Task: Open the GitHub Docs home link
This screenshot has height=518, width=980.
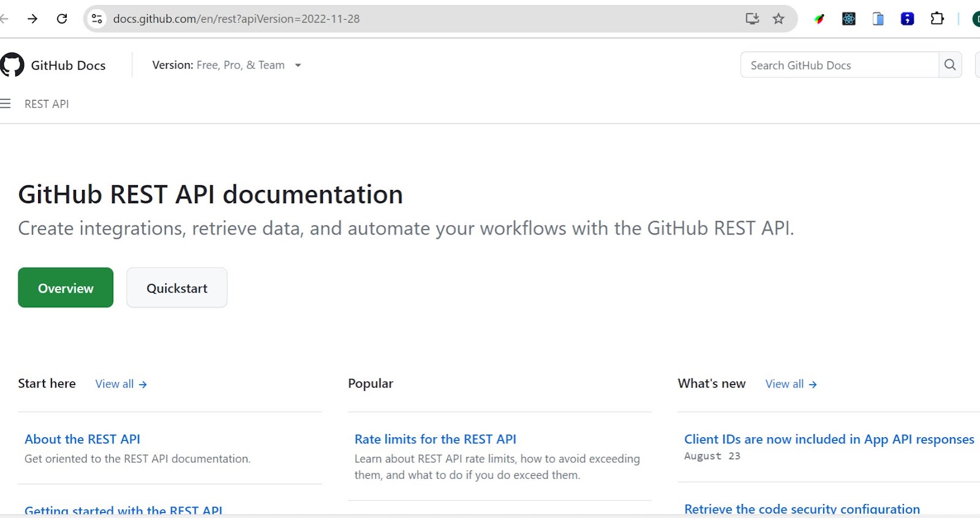Action: (x=68, y=66)
